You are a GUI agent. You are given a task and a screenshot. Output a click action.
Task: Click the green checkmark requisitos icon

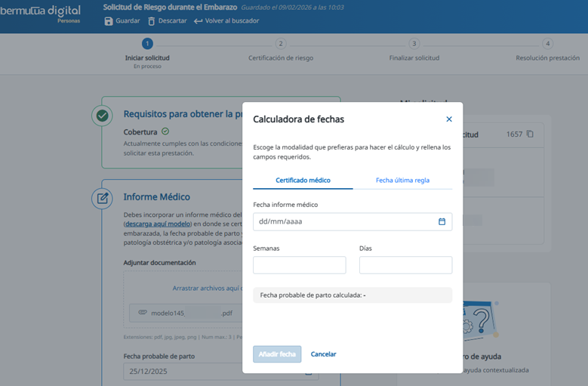pyautogui.click(x=102, y=116)
